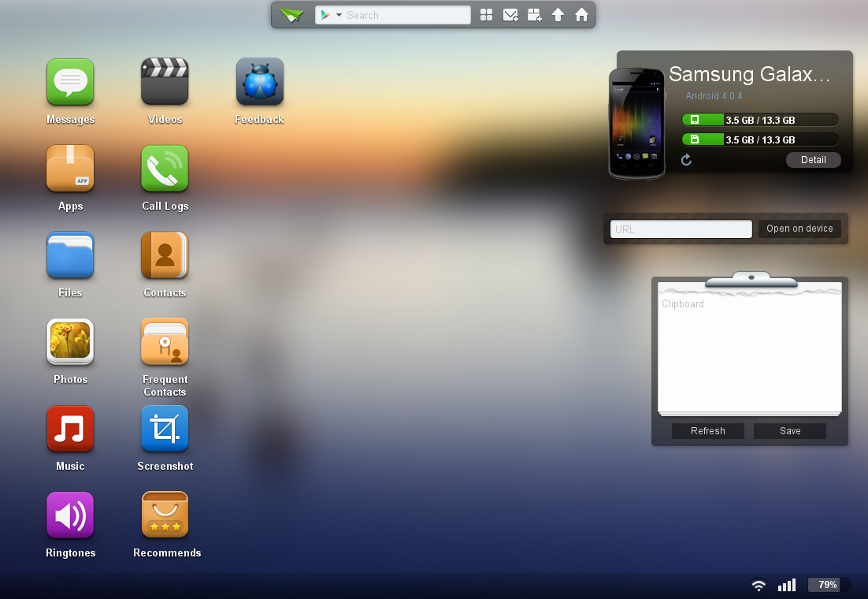
Task: Click the new message envelope icon
Action: point(510,15)
